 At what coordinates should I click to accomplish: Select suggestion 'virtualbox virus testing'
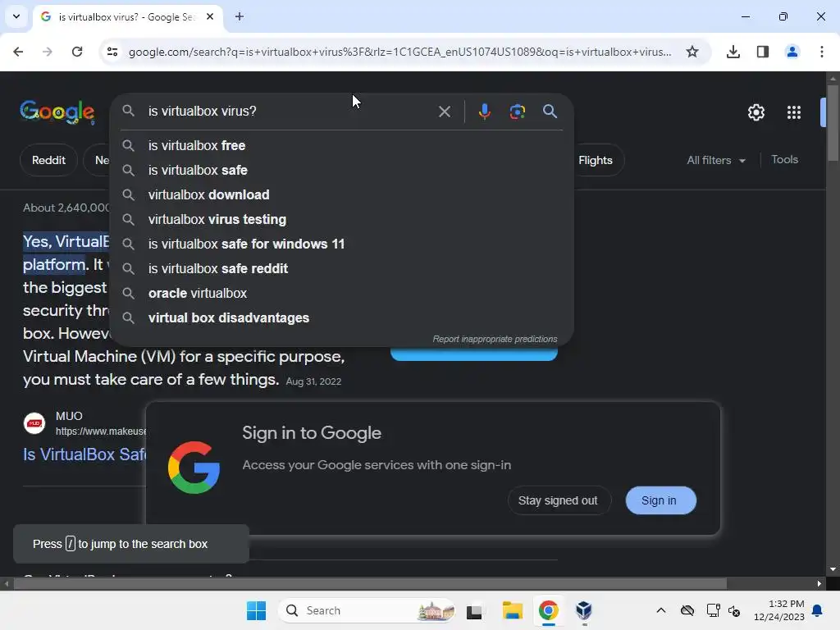[x=341, y=220]
